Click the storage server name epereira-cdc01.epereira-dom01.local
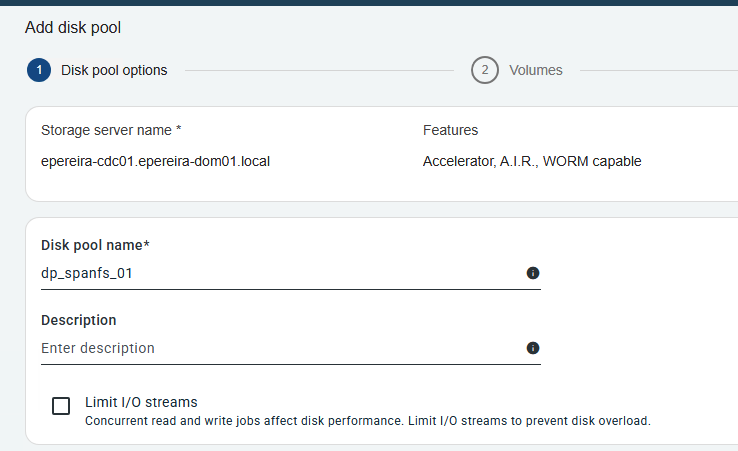The image size is (738, 451). point(155,161)
